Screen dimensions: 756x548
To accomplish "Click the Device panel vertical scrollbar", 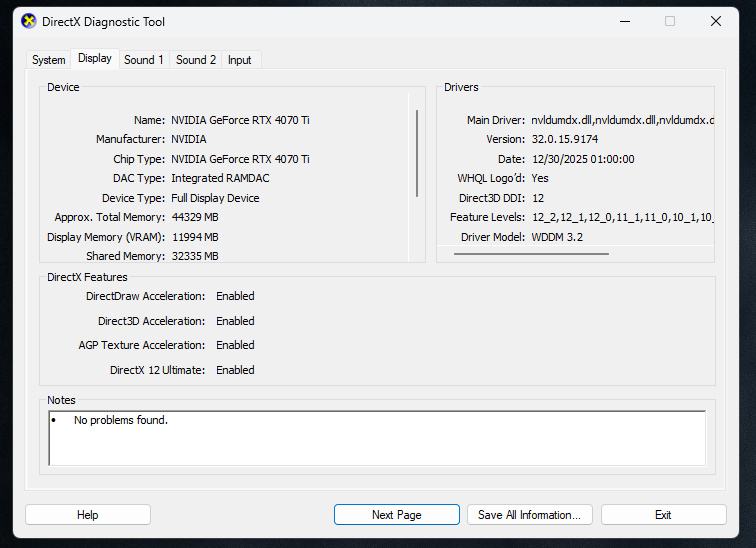I will coord(417,153).
